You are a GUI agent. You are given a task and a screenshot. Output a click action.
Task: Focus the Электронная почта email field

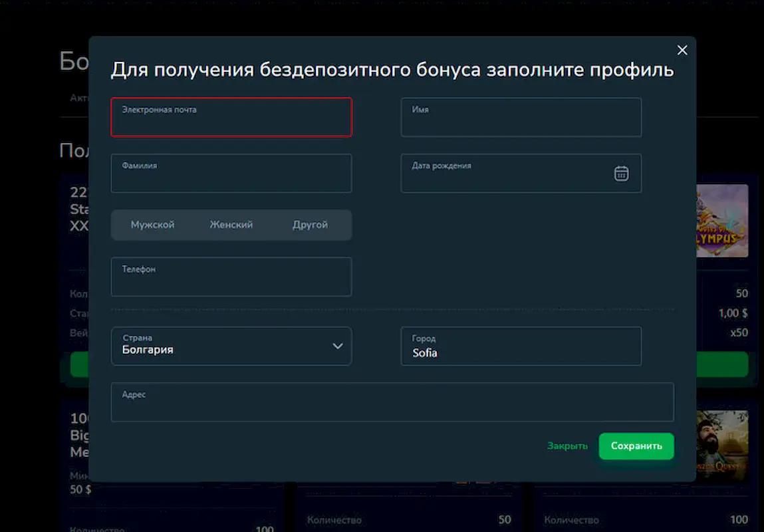click(x=231, y=117)
